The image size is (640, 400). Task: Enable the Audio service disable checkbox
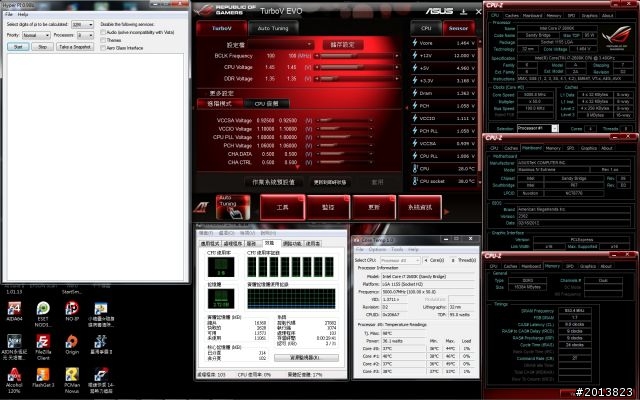(103, 32)
